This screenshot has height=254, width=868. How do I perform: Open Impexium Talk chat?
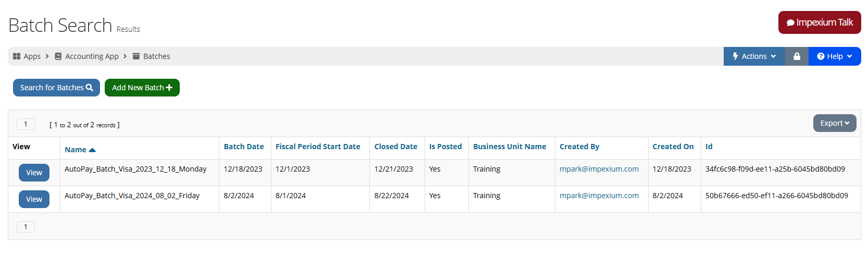pyautogui.click(x=820, y=22)
